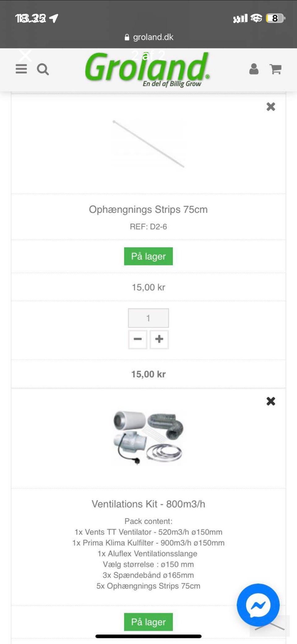Screen dimensions: 297x644
Task: Remove Ventilations Kit from cart
Action: 271,401
